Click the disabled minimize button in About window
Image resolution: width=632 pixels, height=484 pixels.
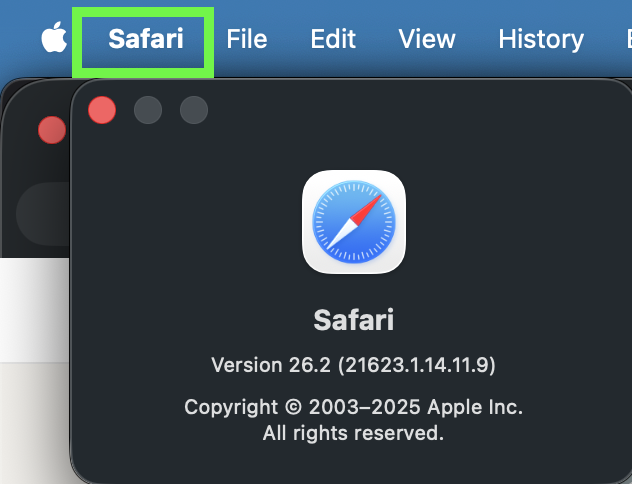coord(148,110)
